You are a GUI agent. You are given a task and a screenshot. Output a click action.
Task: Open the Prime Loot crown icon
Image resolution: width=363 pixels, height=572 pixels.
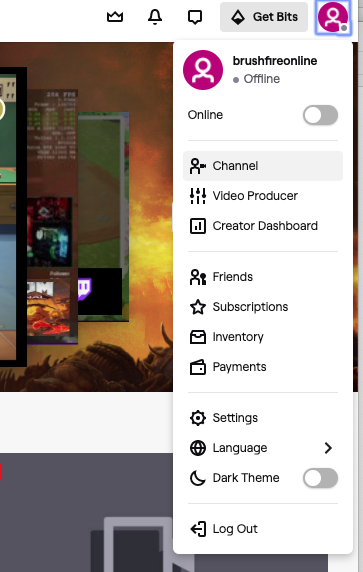(x=115, y=17)
